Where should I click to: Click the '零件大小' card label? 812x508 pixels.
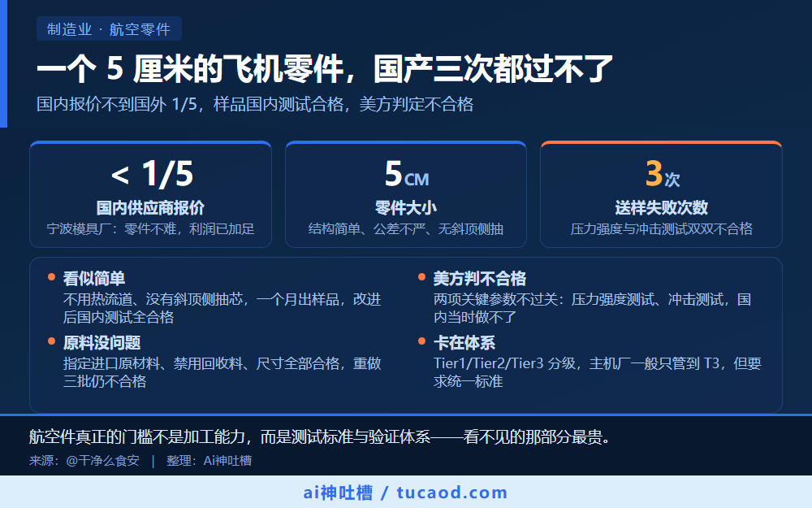tap(406, 208)
